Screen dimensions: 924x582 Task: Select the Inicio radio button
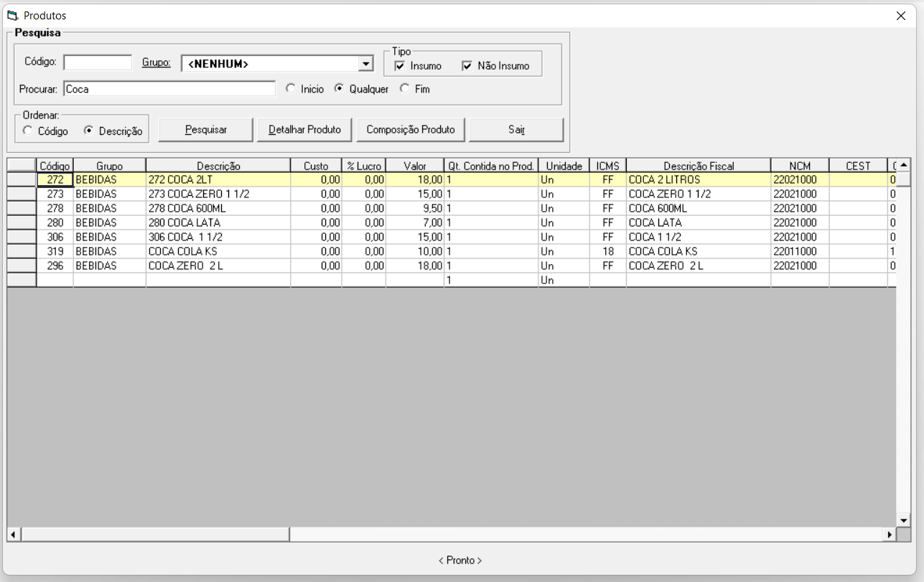(x=290, y=89)
